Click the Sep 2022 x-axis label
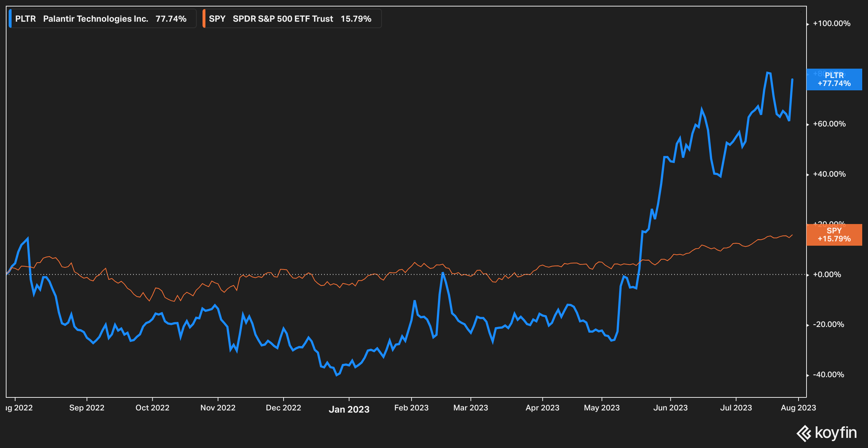 pos(87,408)
